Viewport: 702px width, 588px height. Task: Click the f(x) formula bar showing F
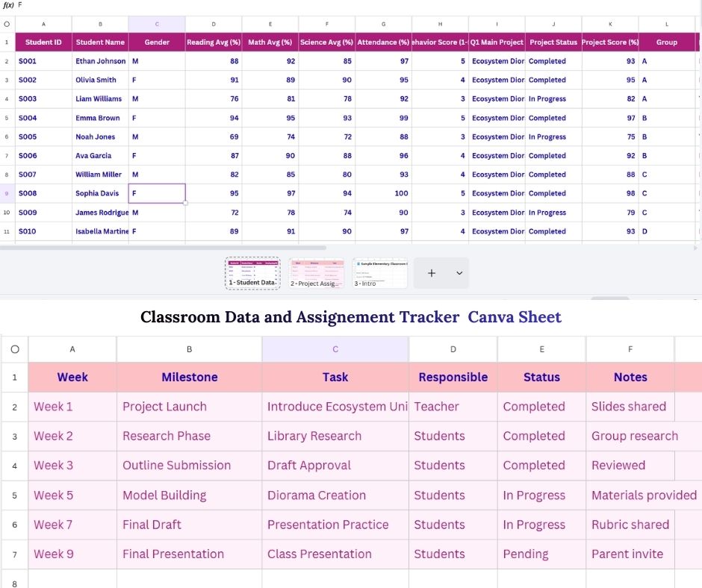pyautogui.click(x=351, y=5)
